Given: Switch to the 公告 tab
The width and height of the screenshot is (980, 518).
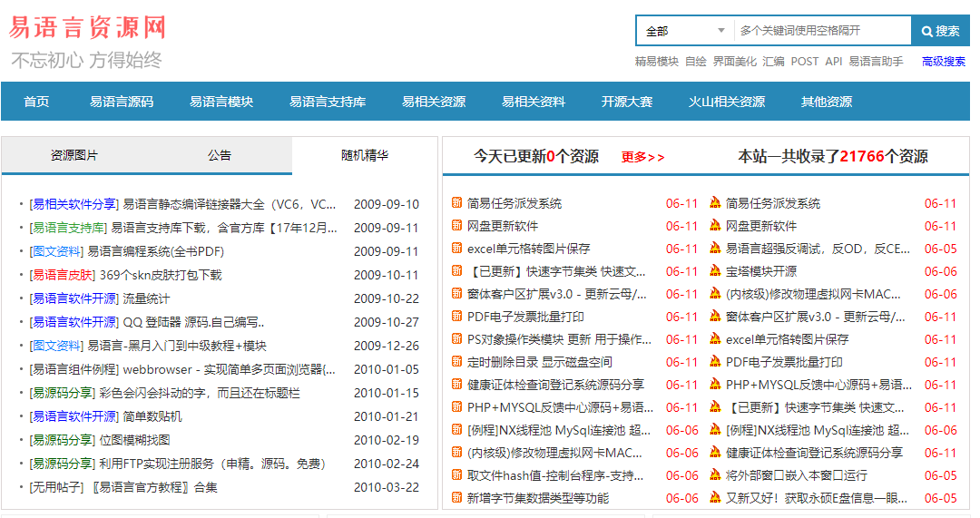Looking at the screenshot, I should click(x=220, y=155).
